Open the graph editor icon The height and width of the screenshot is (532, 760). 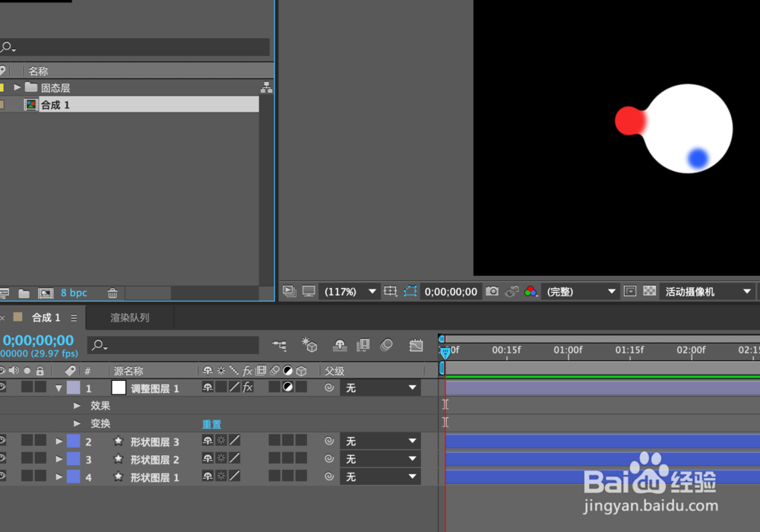click(x=416, y=345)
